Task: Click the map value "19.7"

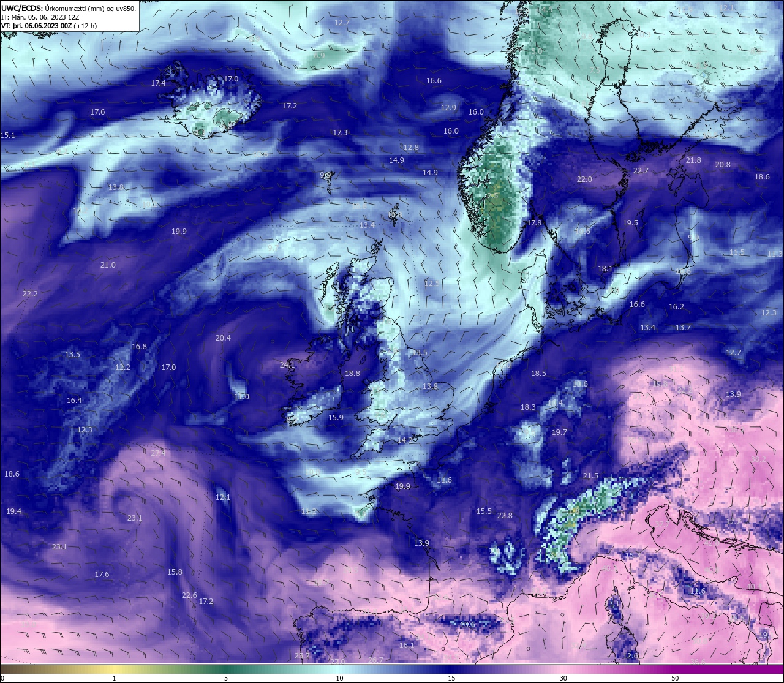Action: (x=559, y=432)
